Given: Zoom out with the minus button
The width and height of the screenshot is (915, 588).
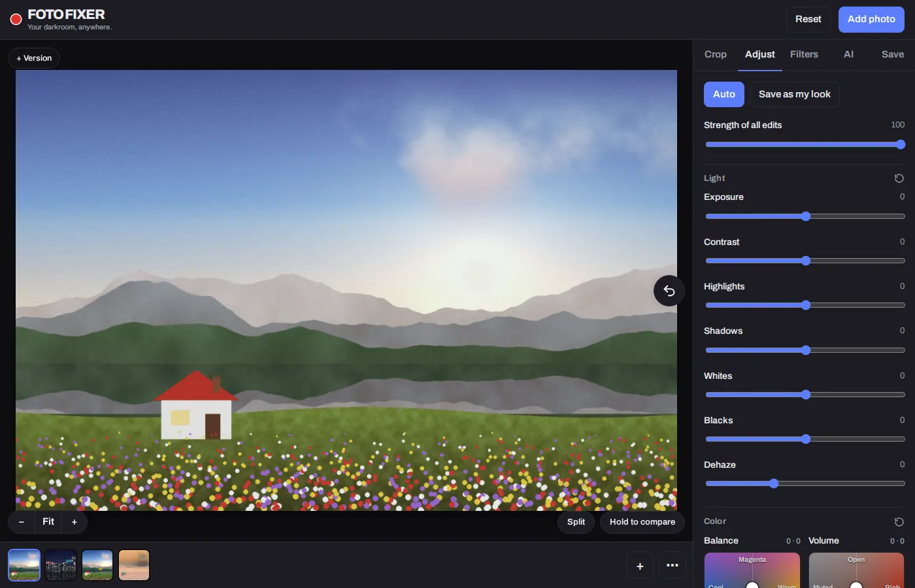Looking at the screenshot, I should (22, 522).
